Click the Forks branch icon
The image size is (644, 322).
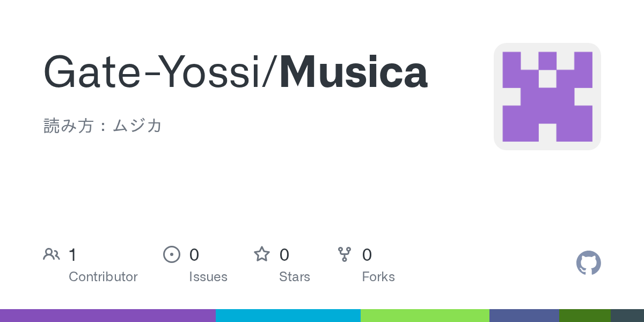(x=345, y=254)
